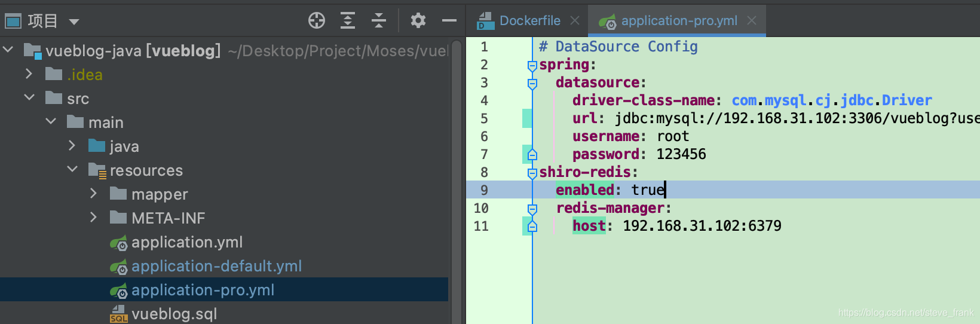Click the application-pro.yml tab Spring icon
The width and height of the screenshot is (980, 324).
point(608,22)
